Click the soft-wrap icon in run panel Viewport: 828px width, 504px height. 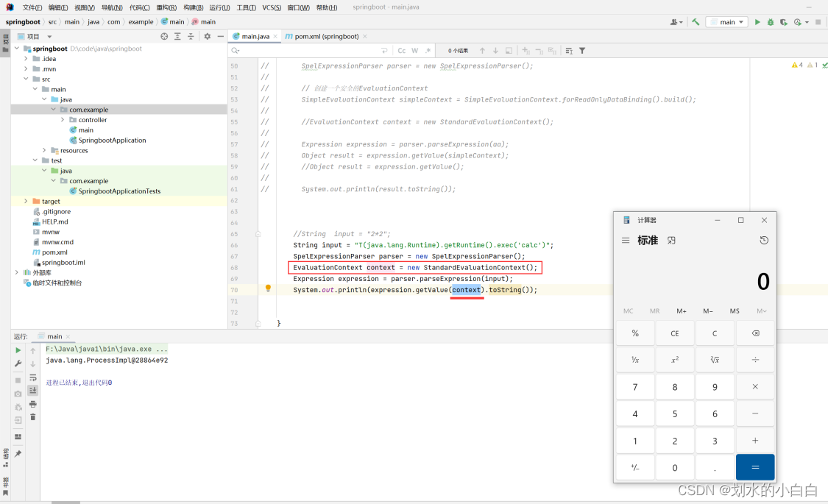(x=32, y=377)
